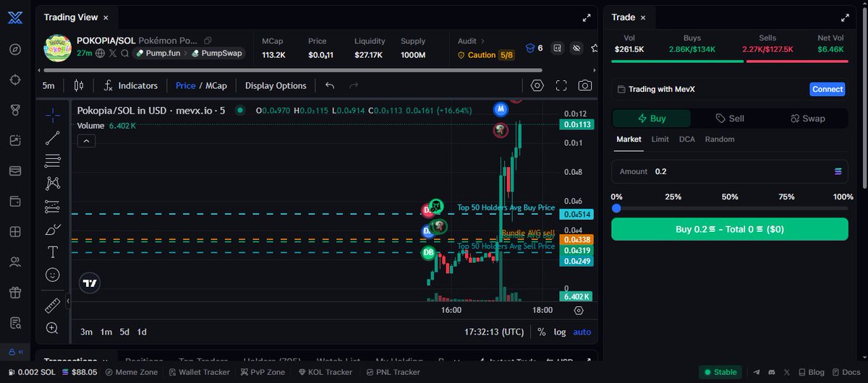Open the Telegram icon in footer
The width and height of the screenshot is (868, 383).
(x=757, y=372)
